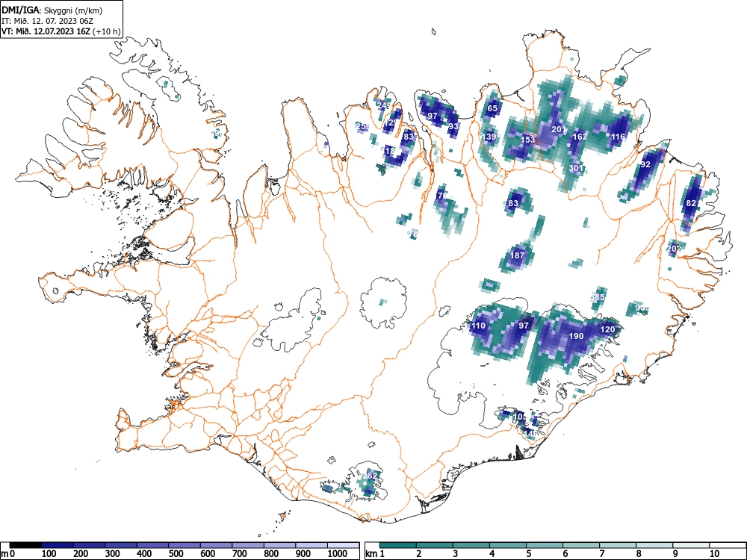Image resolution: width=747 pixels, height=560 pixels.
Task: Click the '5' label on the km scale
Action: click(x=529, y=554)
